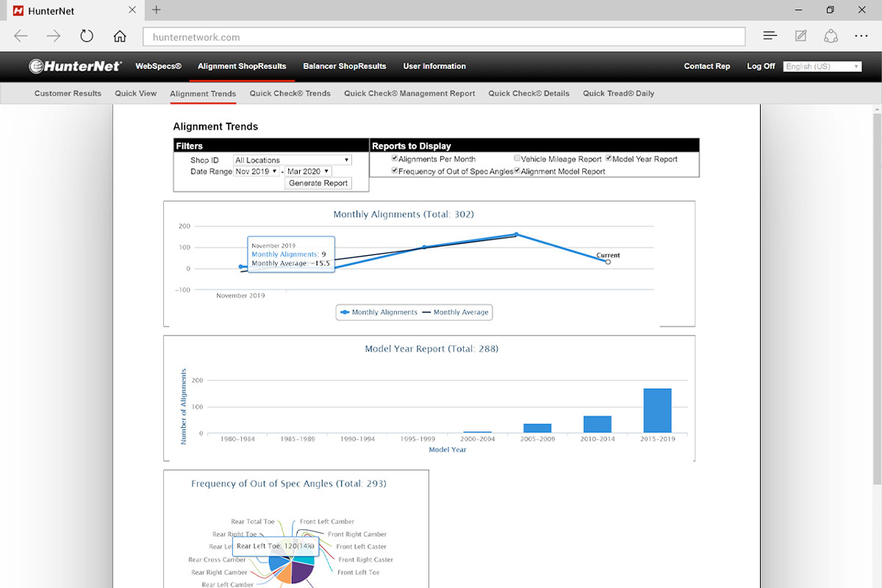This screenshot has width=882, height=588.
Task: Refresh the HunterNet page
Action: pos(87,35)
